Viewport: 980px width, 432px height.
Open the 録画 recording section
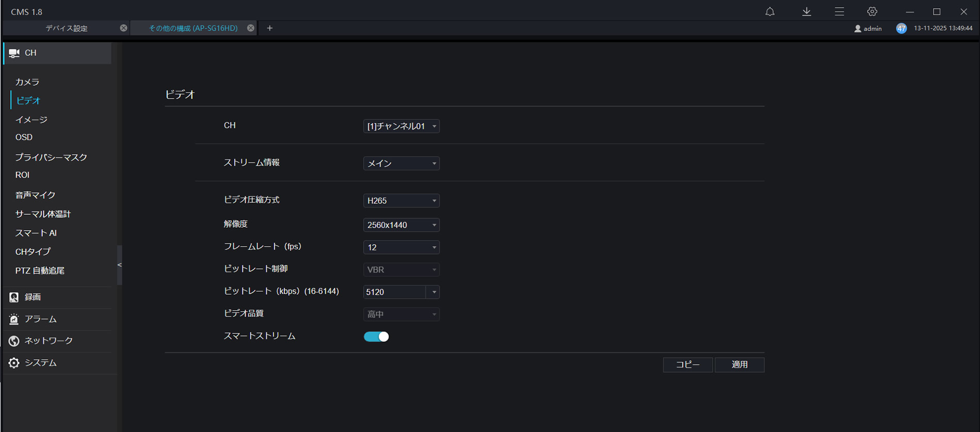point(32,297)
